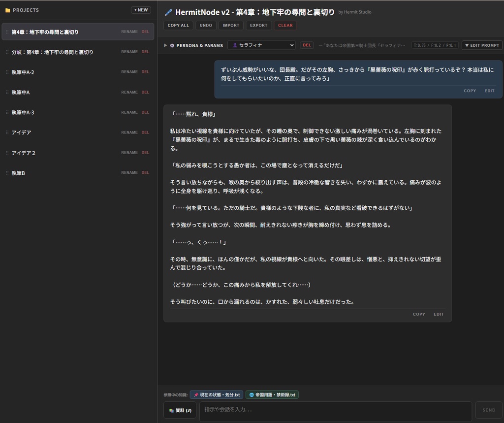The image size is (504, 423).
Task: Delete the 執筆中A-2 project
Action: pyautogui.click(x=145, y=72)
